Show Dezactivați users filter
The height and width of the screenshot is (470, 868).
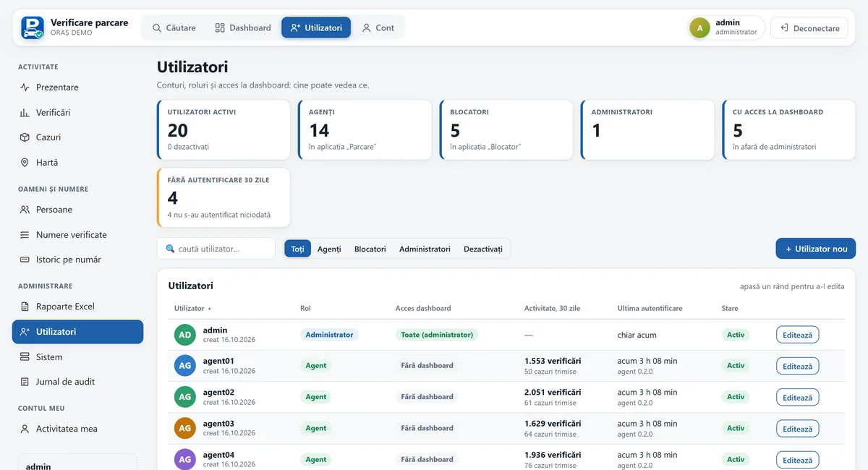483,249
